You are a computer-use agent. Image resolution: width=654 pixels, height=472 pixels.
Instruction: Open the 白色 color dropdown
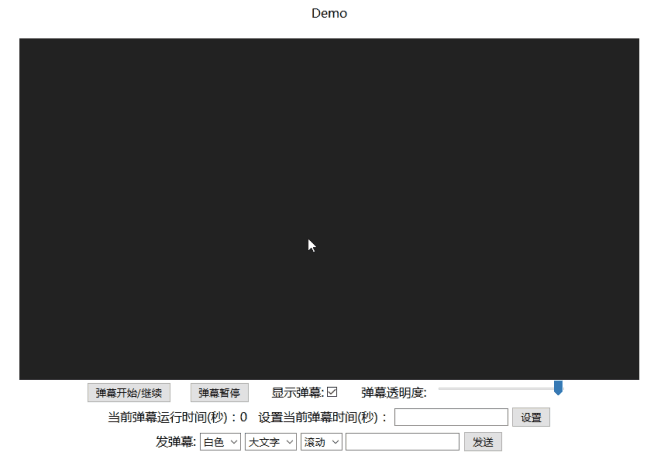coord(220,442)
